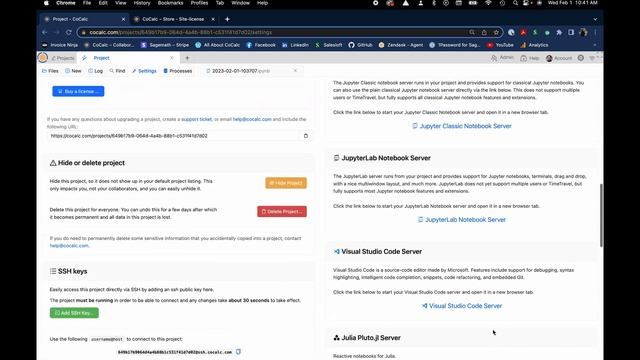Screen dimensions: 640x360
Task: Click the page vertical scrollbar
Action: pyautogui.click(x=601, y=215)
